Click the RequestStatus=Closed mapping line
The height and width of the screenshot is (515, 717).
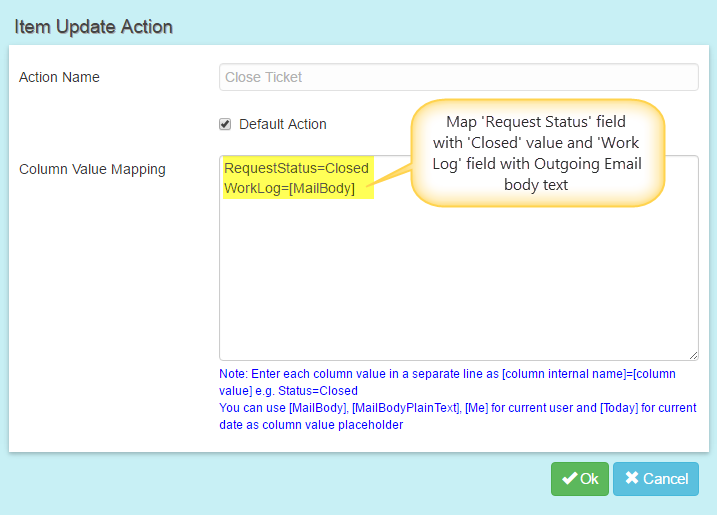tap(296, 168)
